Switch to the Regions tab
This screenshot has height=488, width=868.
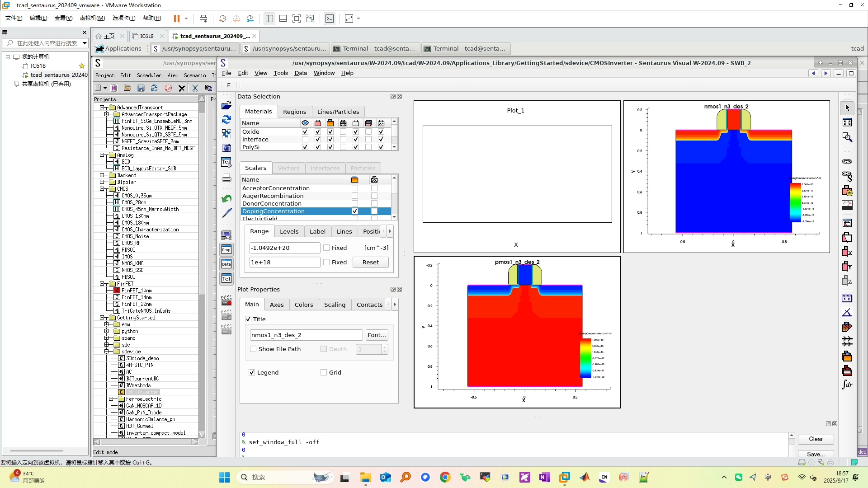[294, 112]
